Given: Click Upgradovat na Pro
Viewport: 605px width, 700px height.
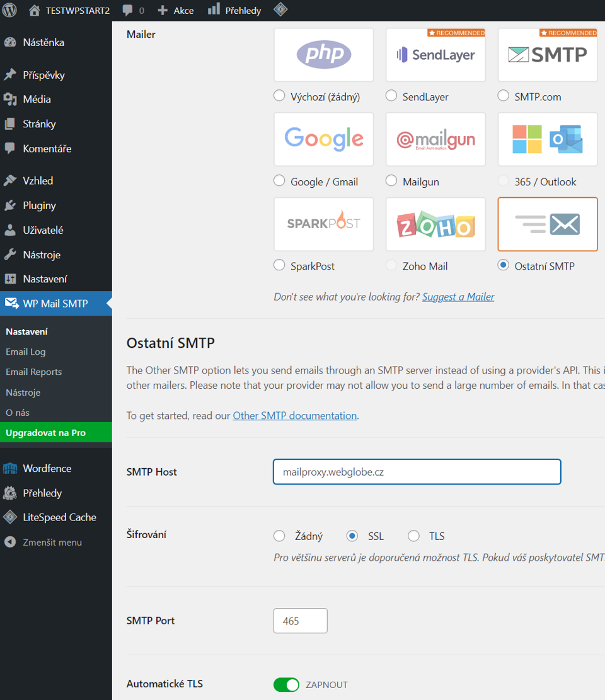Looking at the screenshot, I should tap(56, 433).
